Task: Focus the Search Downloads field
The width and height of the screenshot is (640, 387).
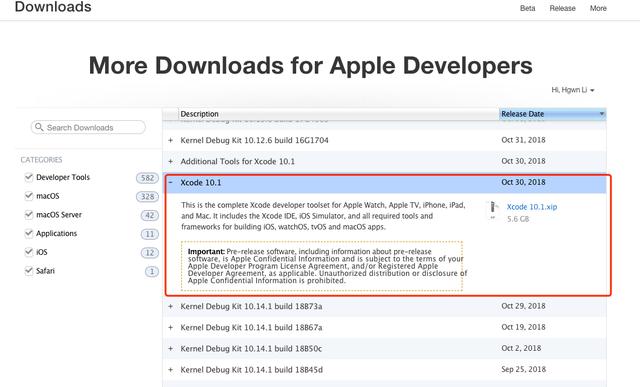Action: tap(88, 127)
